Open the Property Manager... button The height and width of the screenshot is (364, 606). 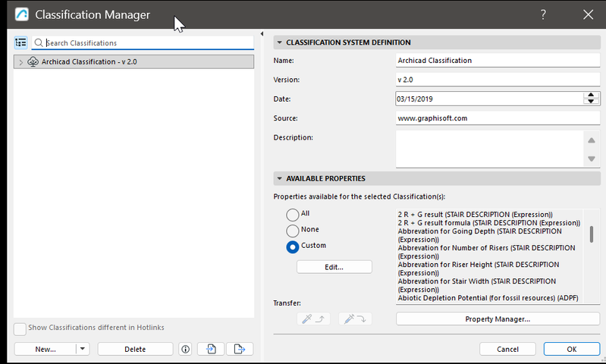click(498, 318)
